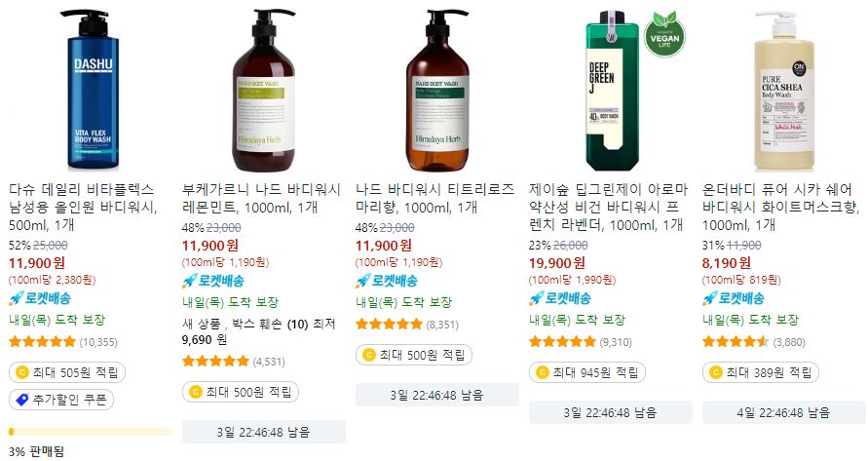Click the 최대 389원 적립 badge
Screen dimensions: 868x461
click(761, 372)
